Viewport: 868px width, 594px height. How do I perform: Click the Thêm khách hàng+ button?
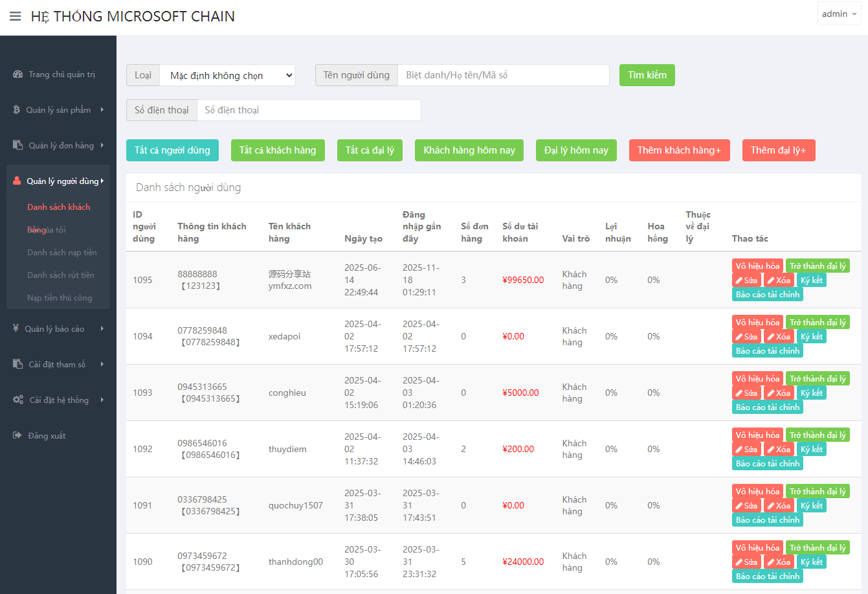(679, 150)
